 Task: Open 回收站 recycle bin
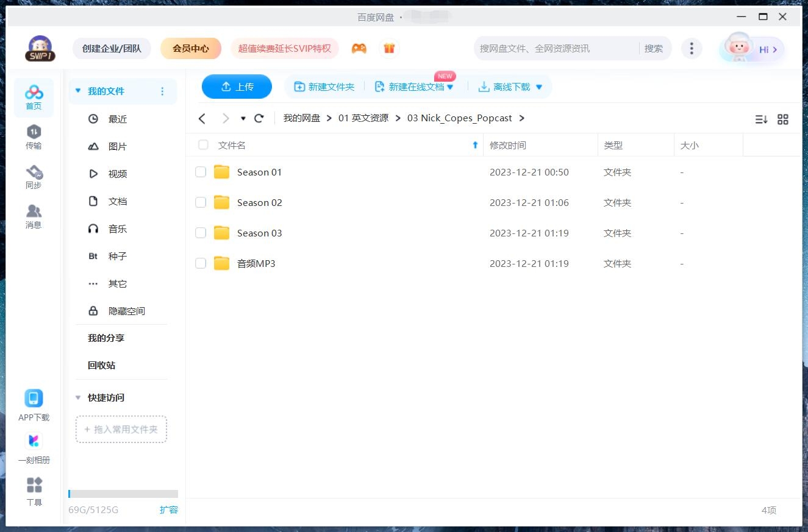(101, 365)
